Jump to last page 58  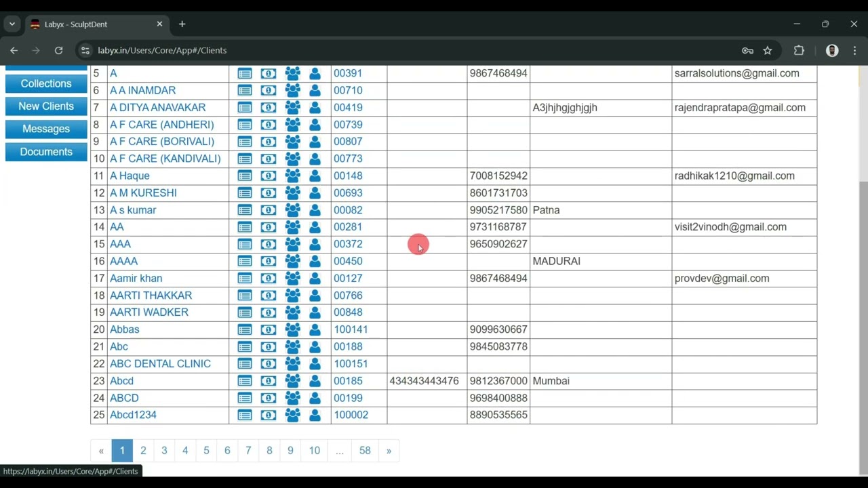point(365,451)
